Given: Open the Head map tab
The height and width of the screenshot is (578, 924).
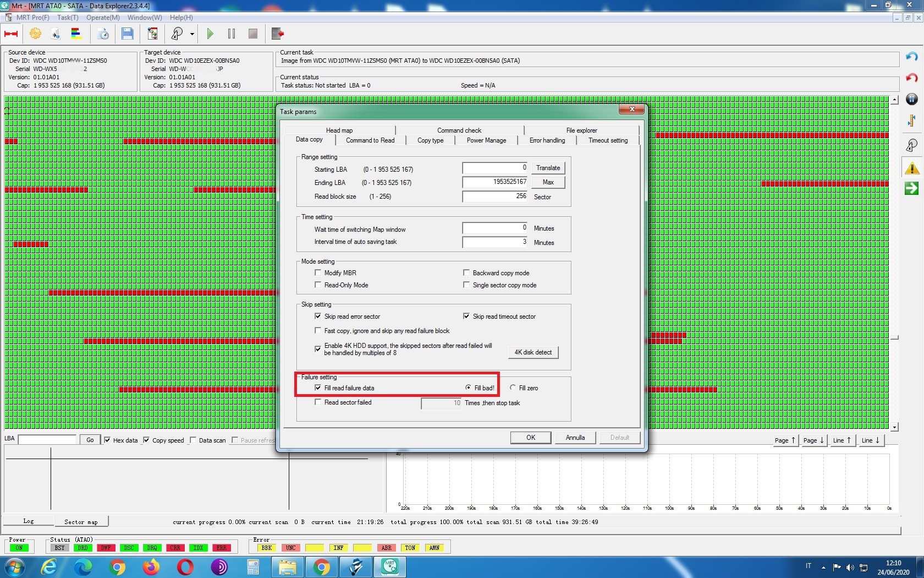Looking at the screenshot, I should click(339, 130).
